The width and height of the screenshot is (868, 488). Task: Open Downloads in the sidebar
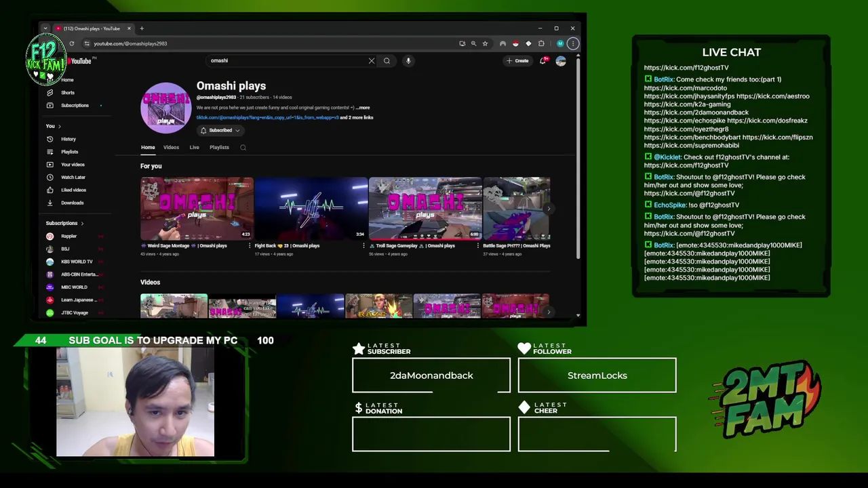point(72,203)
